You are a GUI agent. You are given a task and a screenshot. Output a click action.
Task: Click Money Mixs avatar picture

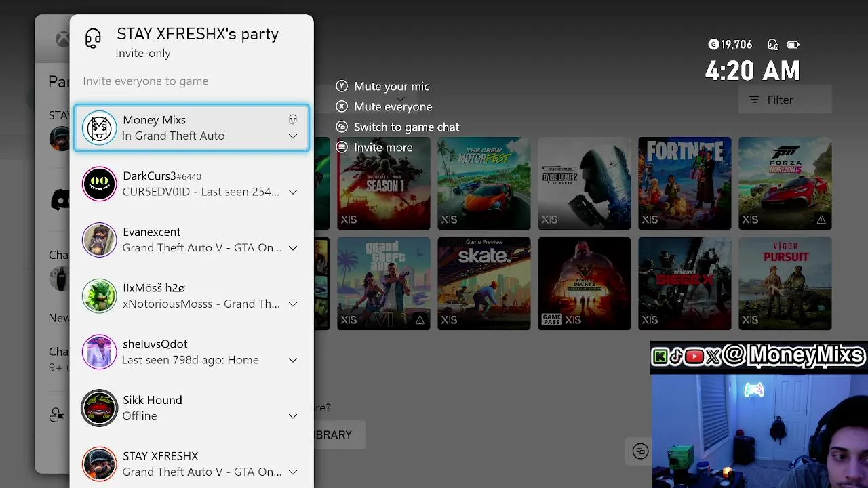(x=100, y=127)
